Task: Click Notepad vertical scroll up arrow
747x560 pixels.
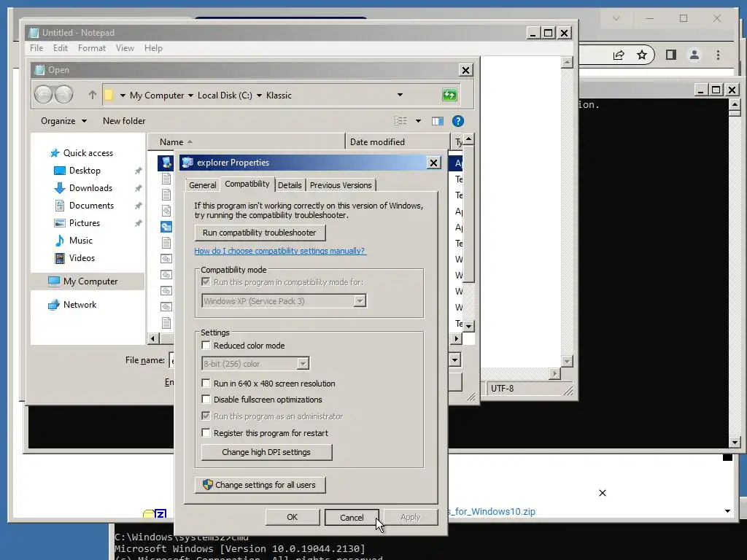Action: 566,63
